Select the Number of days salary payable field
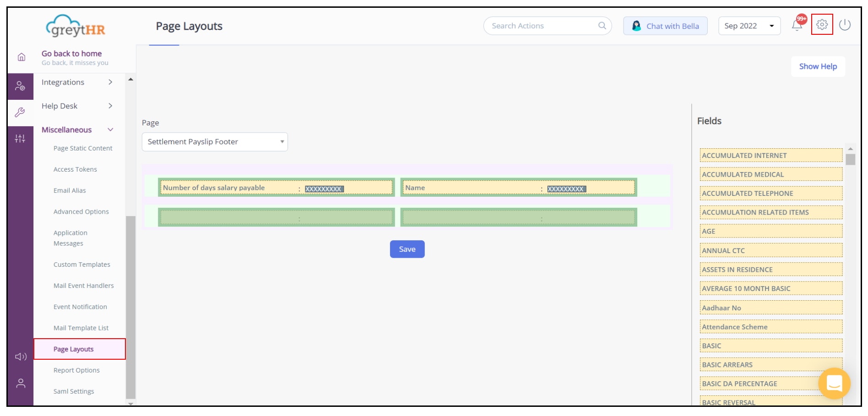 tap(276, 188)
